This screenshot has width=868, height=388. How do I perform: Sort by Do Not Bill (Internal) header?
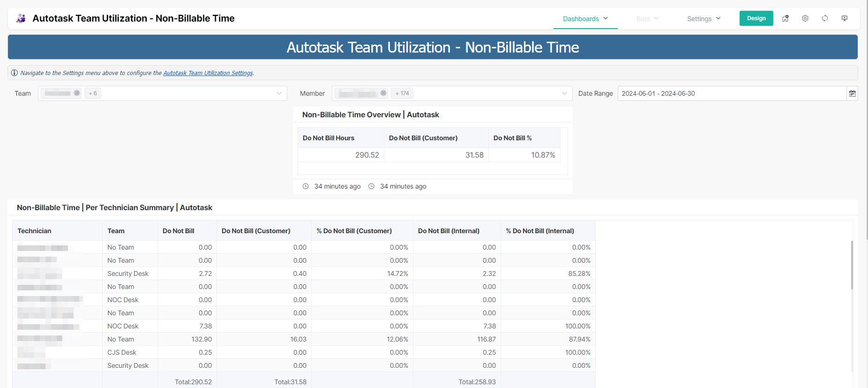457,231
